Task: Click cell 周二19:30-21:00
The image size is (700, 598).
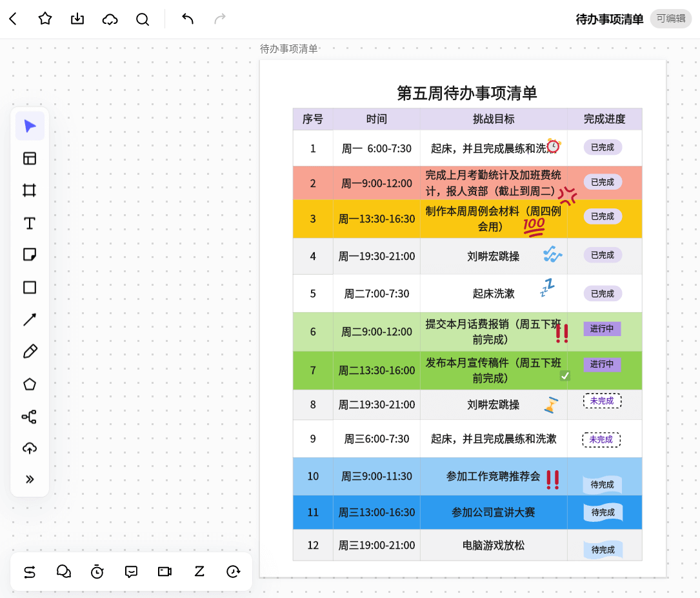Action: pos(377,404)
